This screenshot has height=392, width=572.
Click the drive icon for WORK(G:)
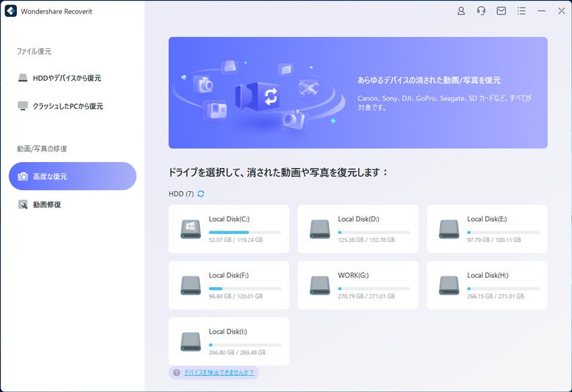point(320,285)
